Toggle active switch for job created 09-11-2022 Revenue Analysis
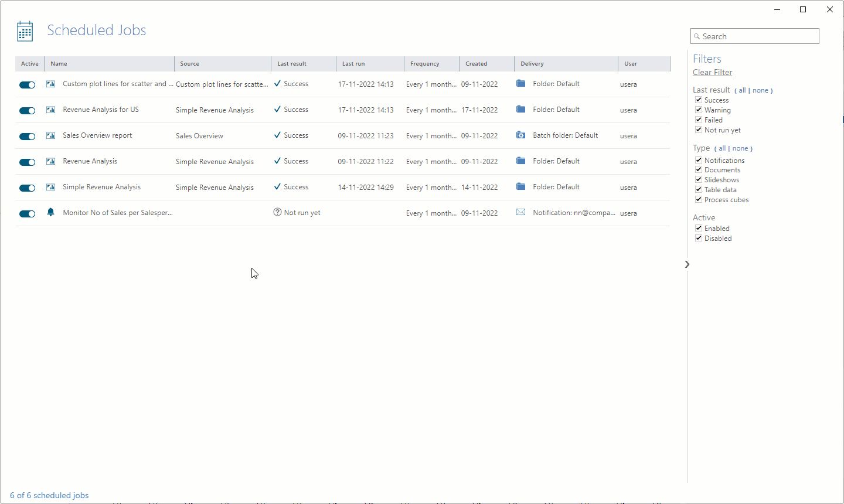Image resolution: width=844 pixels, height=504 pixels. 28,162
